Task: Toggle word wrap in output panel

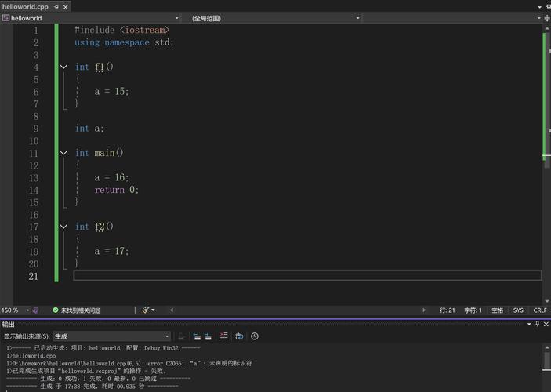Action: pos(240,336)
